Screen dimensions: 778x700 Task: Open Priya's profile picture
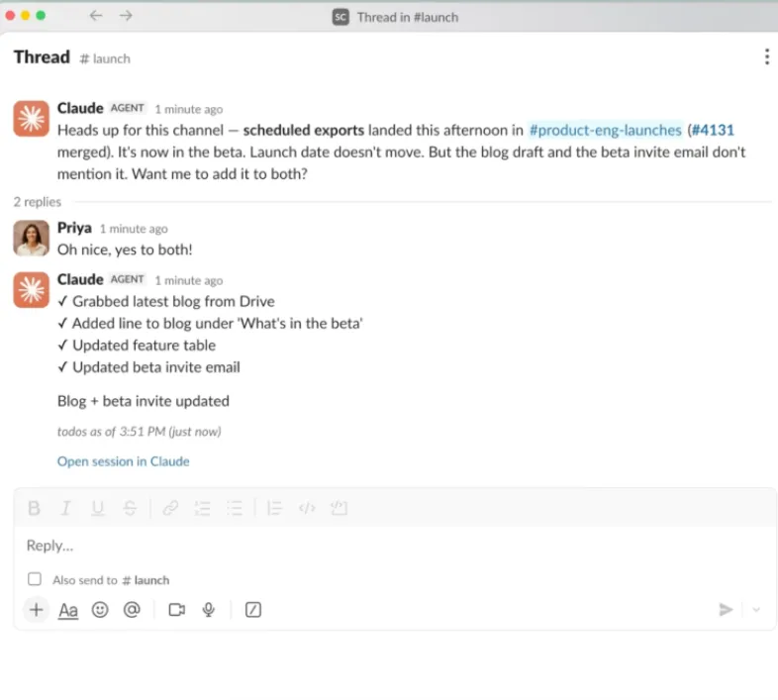click(x=32, y=239)
